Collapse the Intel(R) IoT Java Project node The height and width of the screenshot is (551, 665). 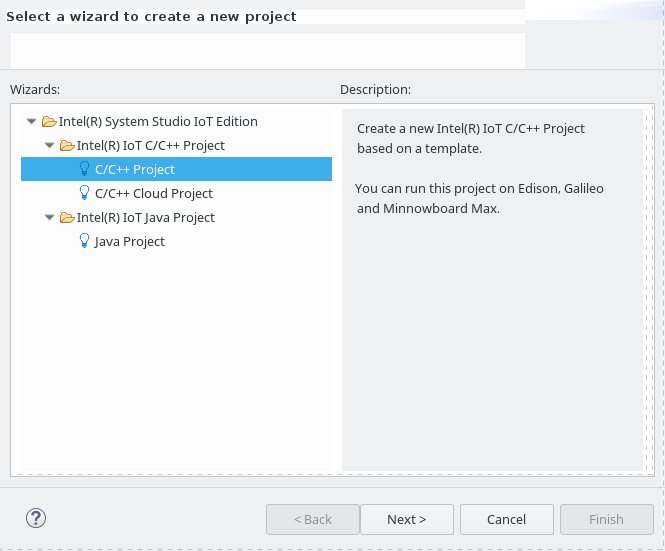tap(50, 217)
